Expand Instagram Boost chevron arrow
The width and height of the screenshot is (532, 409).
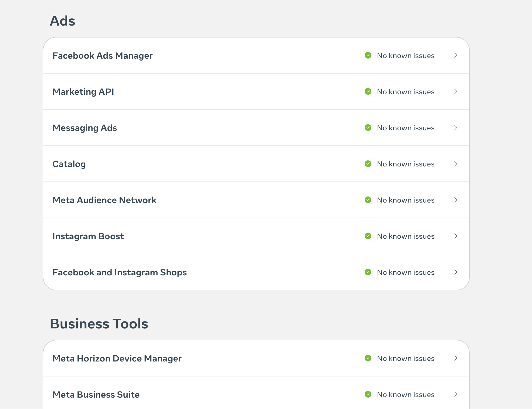coord(456,236)
